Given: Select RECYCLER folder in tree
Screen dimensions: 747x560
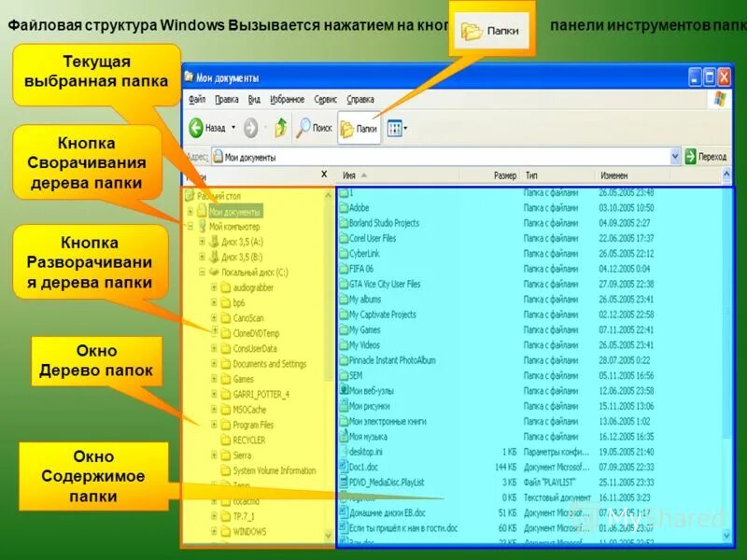Looking at the screenshot, I should 248,440.
